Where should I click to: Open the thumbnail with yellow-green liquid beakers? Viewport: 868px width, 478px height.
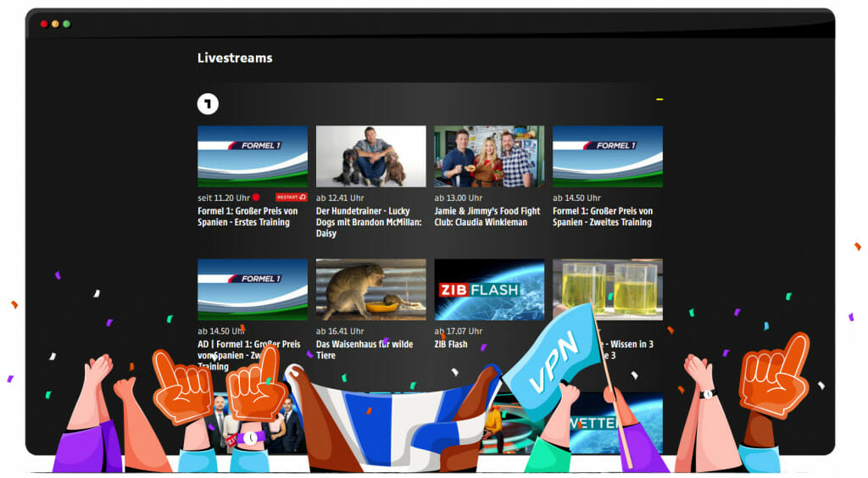608,289
